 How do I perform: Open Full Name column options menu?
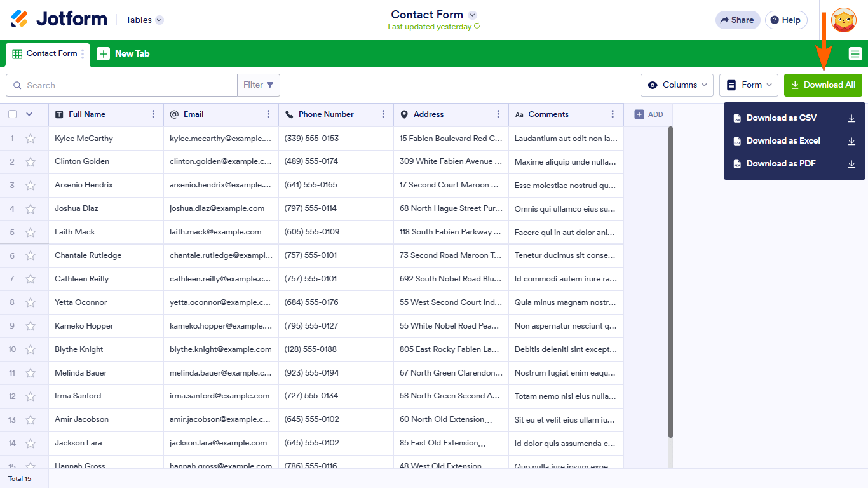(x=153, y=114)
